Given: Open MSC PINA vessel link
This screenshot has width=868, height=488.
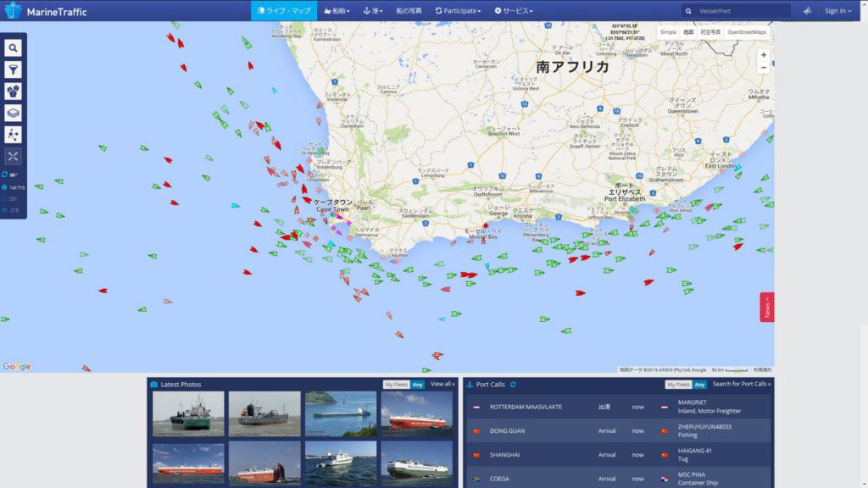Looking at the screenshot, I should (x=692, y=474).
